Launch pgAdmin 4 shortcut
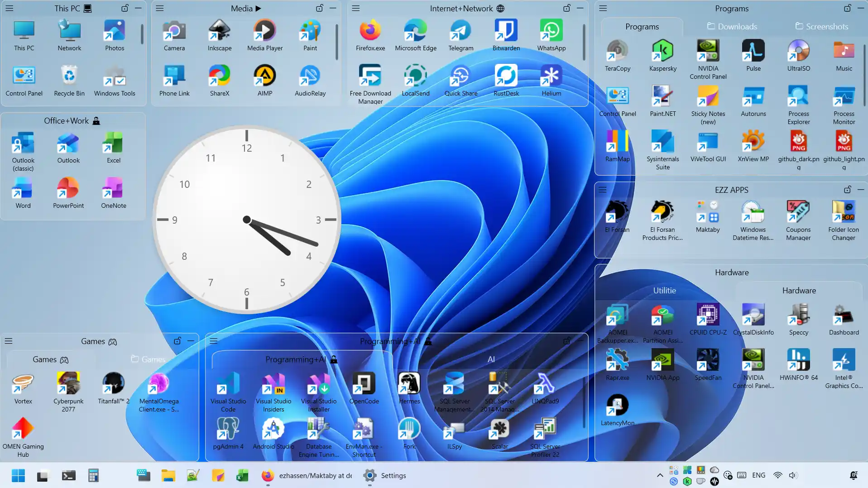Viewport: 868px width, 488px height. coord(228,434)
